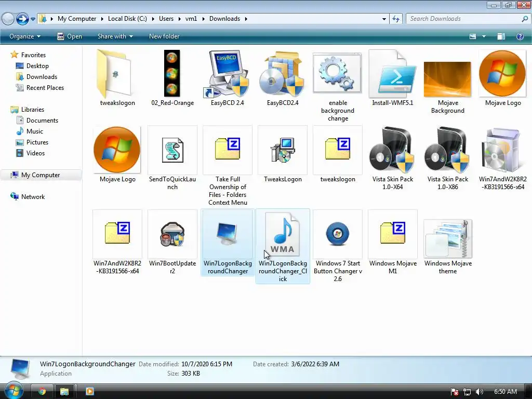Open Recent Places in sidebar
Screen dimensions: 532x399
click(x=45, y=87)
